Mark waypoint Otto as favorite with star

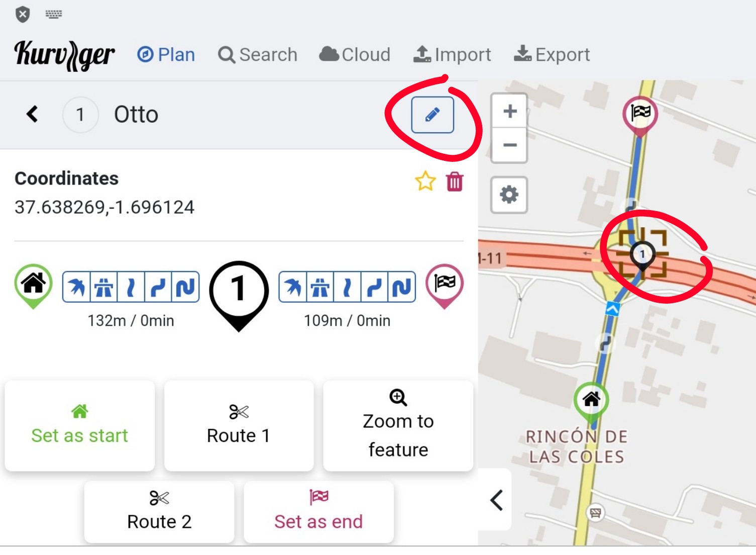pos(425,181)
